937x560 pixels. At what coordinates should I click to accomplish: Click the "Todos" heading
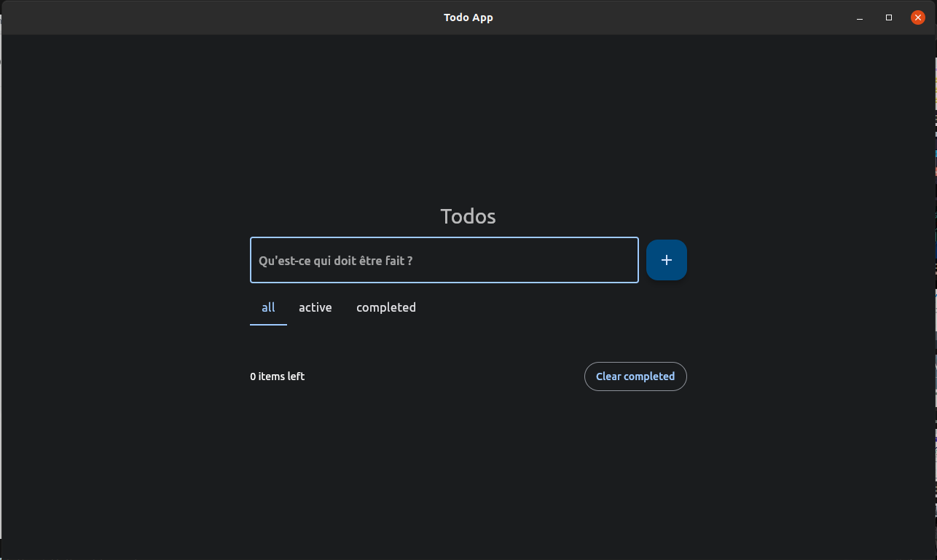(469, 216)
